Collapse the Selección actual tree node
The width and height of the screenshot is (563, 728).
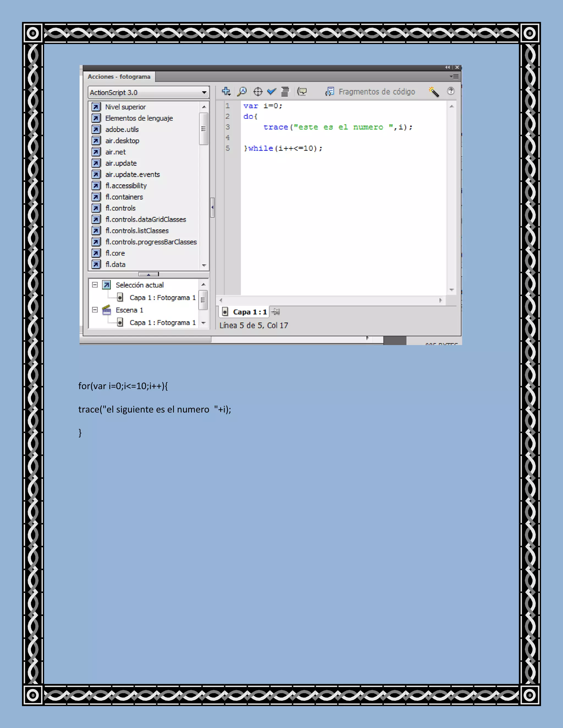pos(95,285)
